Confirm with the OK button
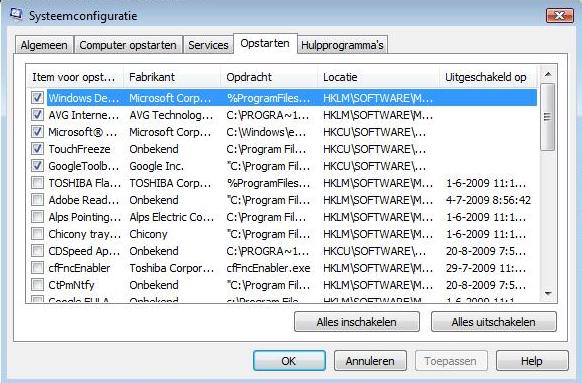The width and height of the screenshot is (582, 383). [289, 361]
